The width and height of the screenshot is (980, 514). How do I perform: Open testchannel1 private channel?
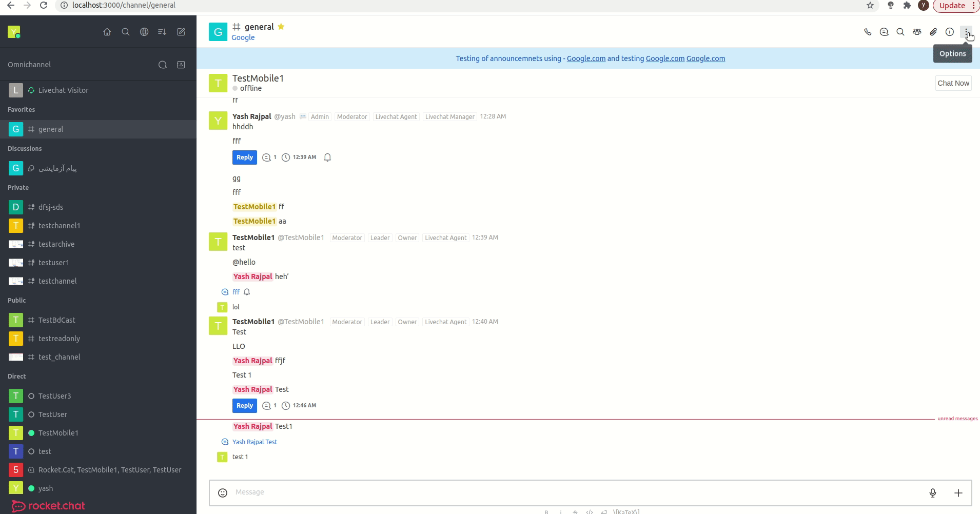click(x=98, y=226)
